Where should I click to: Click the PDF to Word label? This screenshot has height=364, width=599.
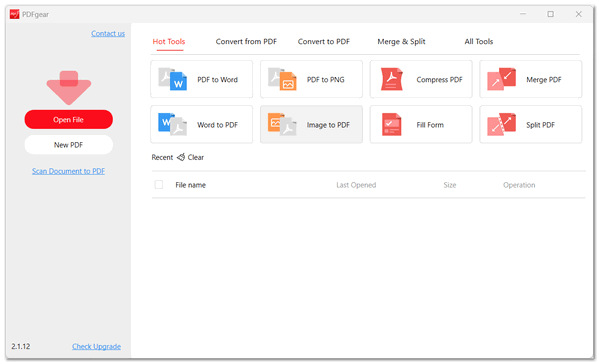[x=217, y=79]
